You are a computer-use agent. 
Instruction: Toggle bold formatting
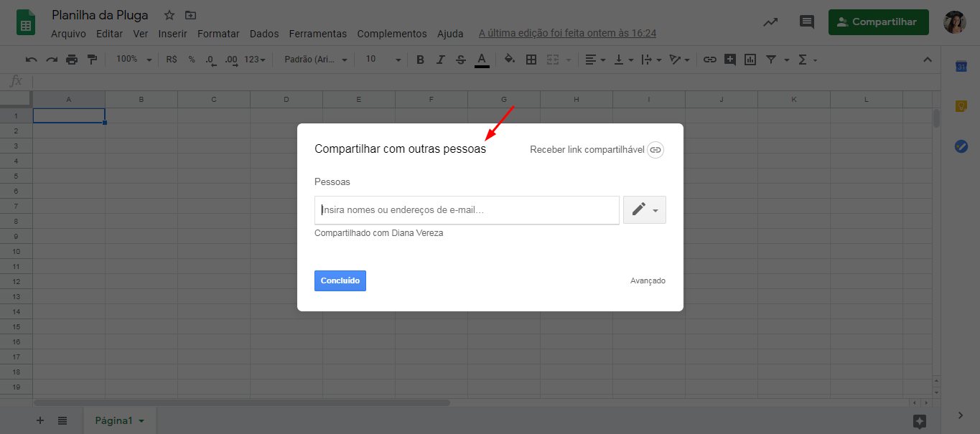421,60
